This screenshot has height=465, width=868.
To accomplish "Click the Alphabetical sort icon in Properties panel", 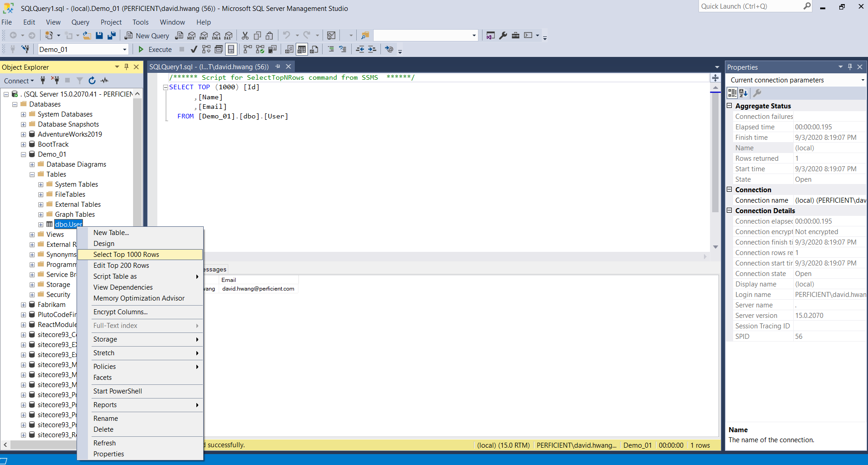I will [x=744, y=93].
